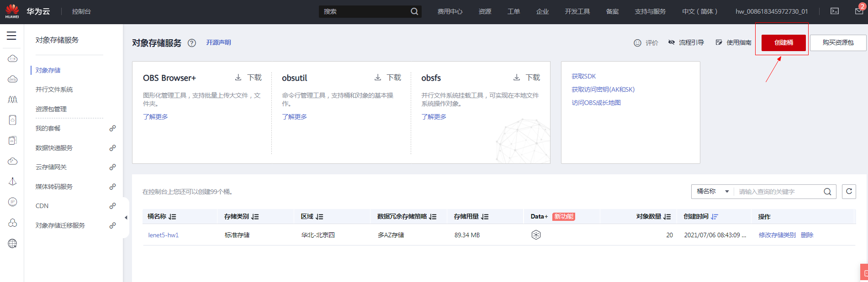Sort the table by 存储用量 column
Image resolution: width=868 pixels, height=282 pixels.
[x=485, y=217]
